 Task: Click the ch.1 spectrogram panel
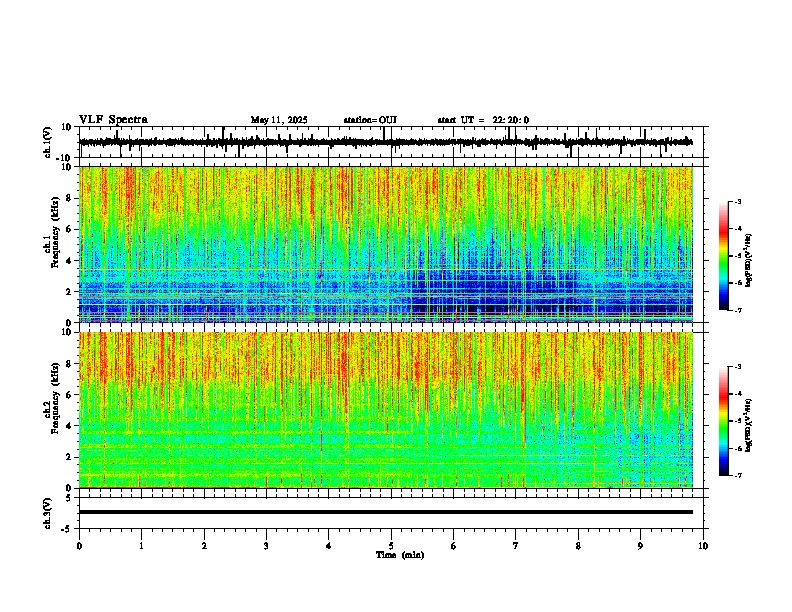[386, 244]
